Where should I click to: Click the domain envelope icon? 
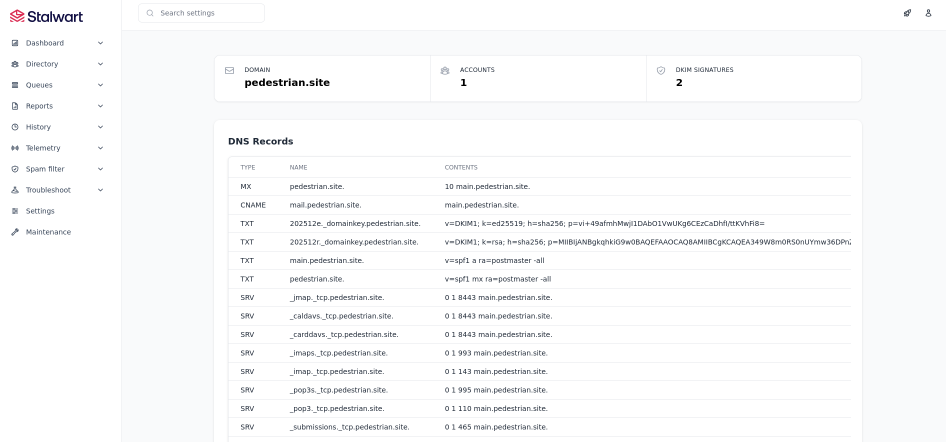pyautogui.click(x=229, y=71)
